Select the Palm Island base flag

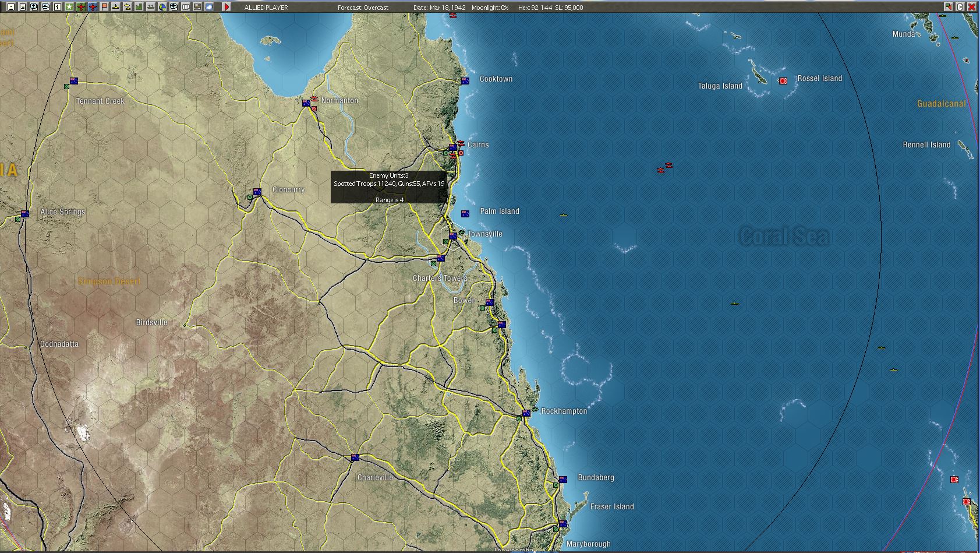coord(465,214)
